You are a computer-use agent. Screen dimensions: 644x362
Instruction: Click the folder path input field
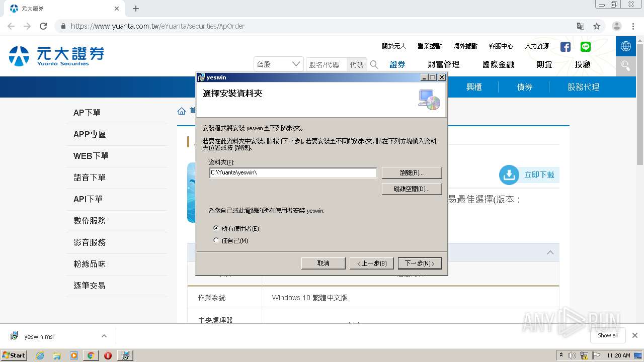pos(293,173)
